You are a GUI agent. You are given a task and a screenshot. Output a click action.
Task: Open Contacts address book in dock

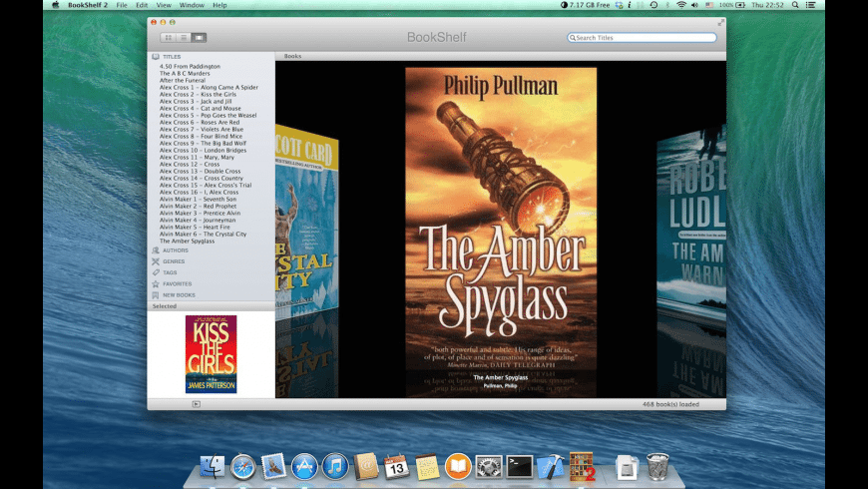366,466
